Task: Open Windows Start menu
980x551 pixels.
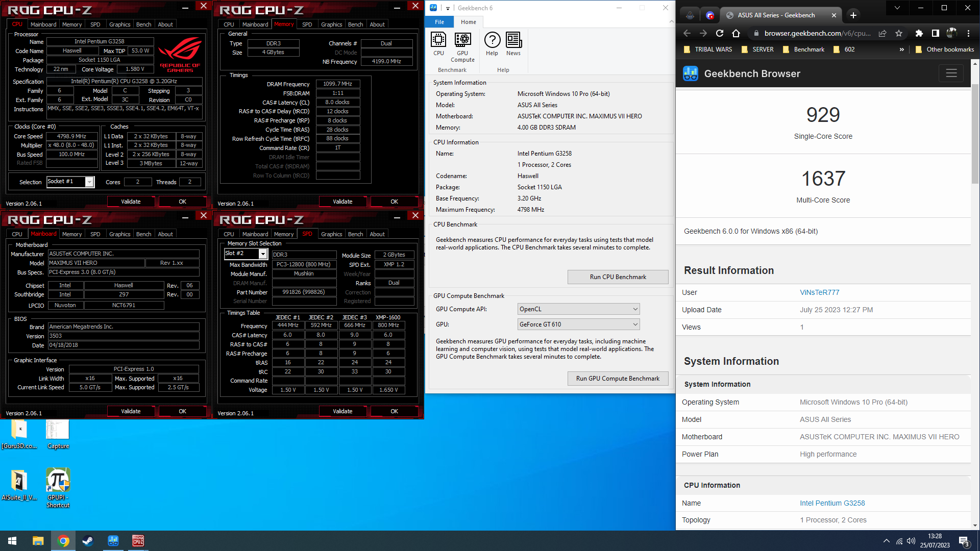Action: click(12, 541)
